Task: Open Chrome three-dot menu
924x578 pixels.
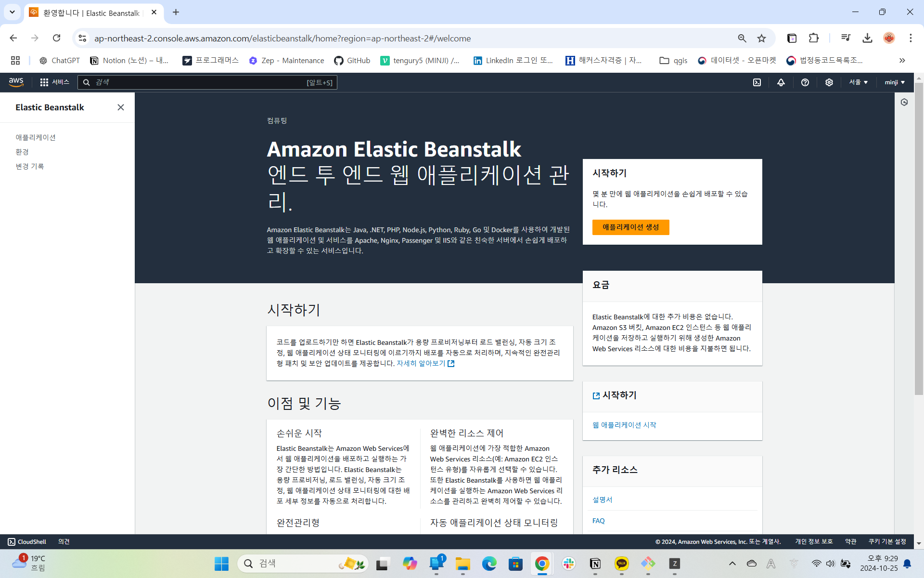Action: (911, 38)
